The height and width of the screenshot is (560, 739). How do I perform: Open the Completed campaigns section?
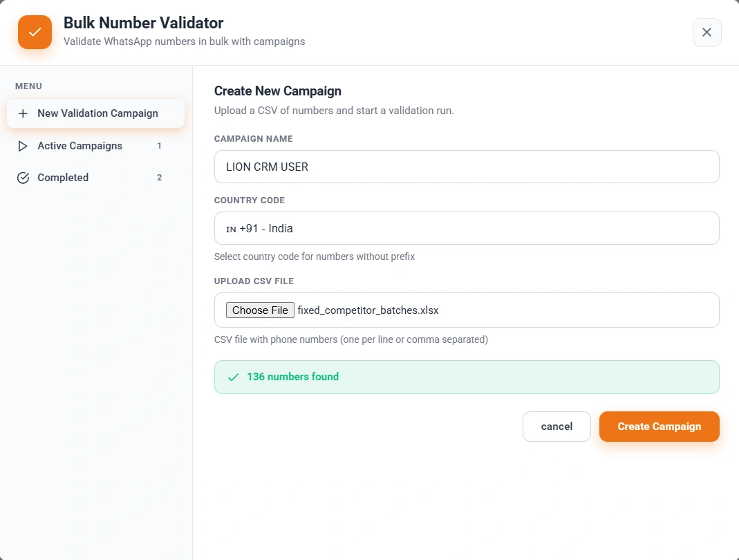coord(95,178)
